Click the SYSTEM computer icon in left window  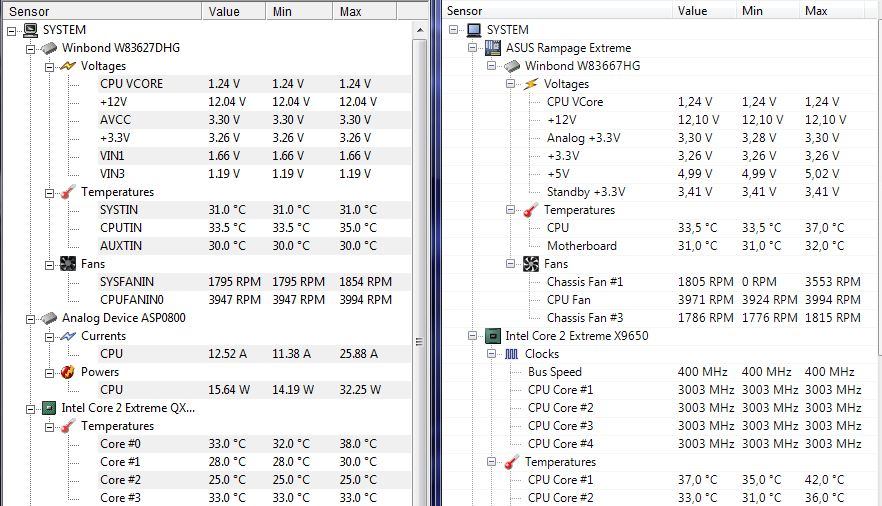[x=30, y=30]
